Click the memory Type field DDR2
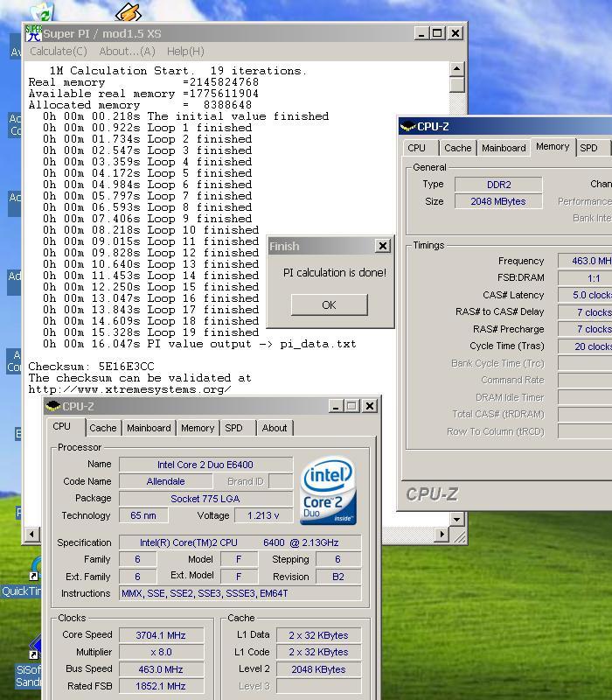This screenshot has height=700, width=612. coord(498,185)
